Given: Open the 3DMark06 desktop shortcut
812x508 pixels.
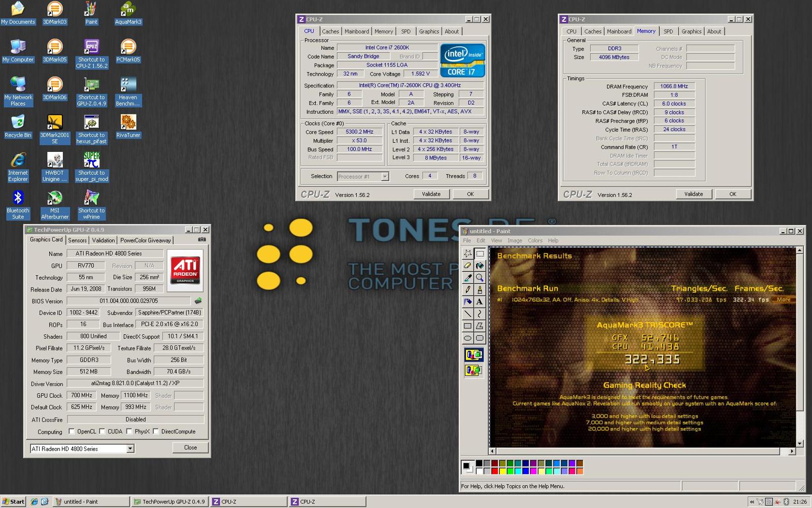Looking at the screenshot, I should tap(55, 89).
